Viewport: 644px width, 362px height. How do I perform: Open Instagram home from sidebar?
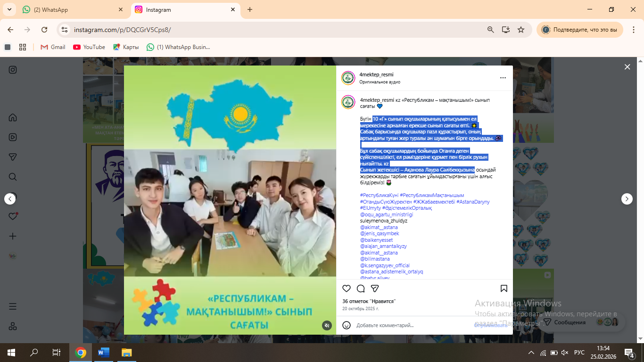click(x=13, y=117)
